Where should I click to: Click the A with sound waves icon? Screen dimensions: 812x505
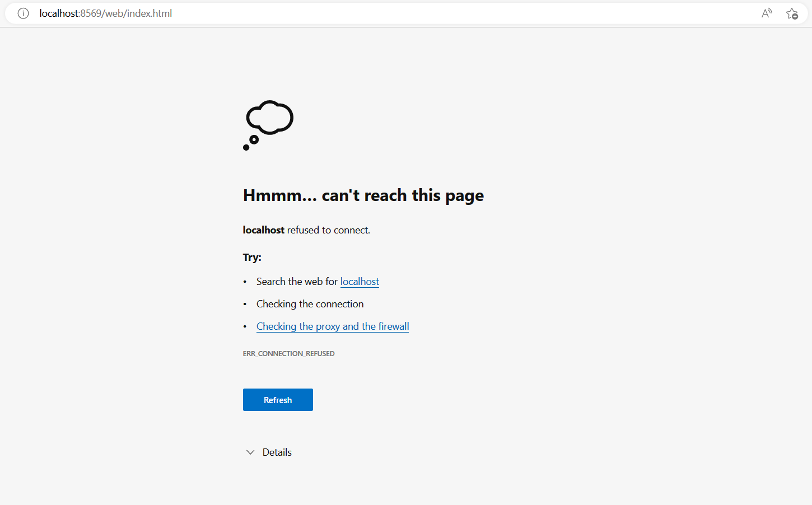tap(766, 12)
